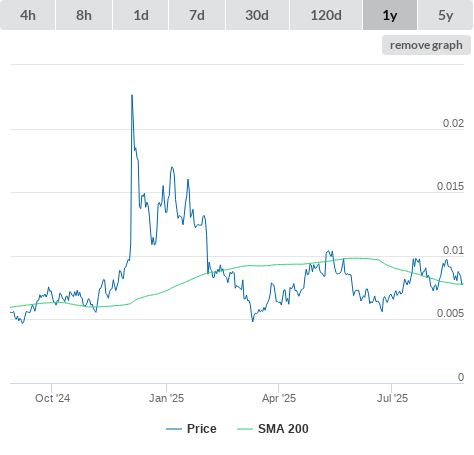The image size is (474, 455).
Task: Show the 30d price history
Action: click(x=257, y=15)
